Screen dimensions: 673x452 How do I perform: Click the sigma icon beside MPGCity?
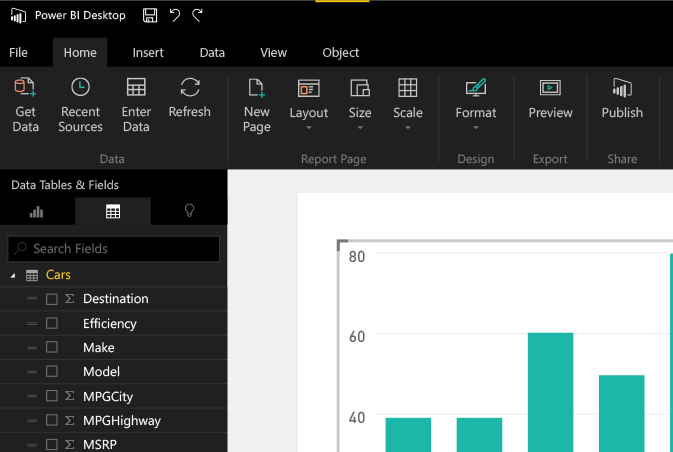click(x=69, y=396)
